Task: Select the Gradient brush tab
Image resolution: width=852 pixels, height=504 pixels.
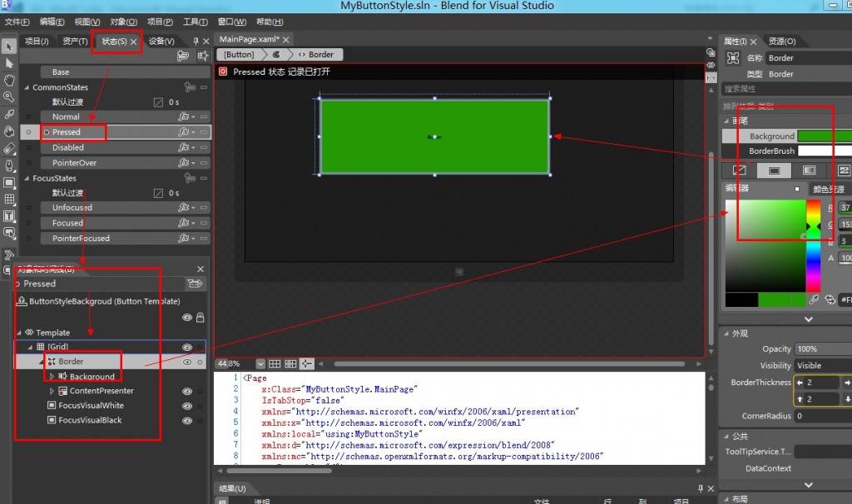Action: [x=810, y=170]
